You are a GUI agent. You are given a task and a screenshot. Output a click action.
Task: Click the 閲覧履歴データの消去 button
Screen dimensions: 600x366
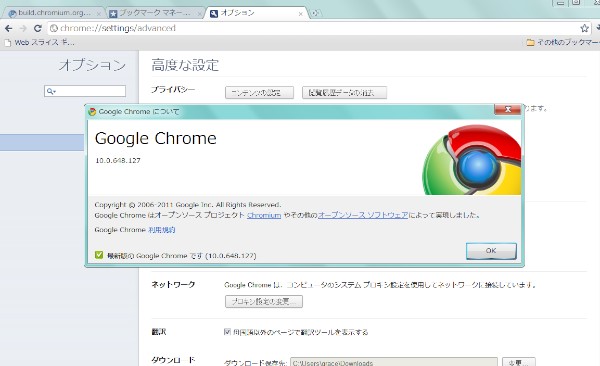344,93
